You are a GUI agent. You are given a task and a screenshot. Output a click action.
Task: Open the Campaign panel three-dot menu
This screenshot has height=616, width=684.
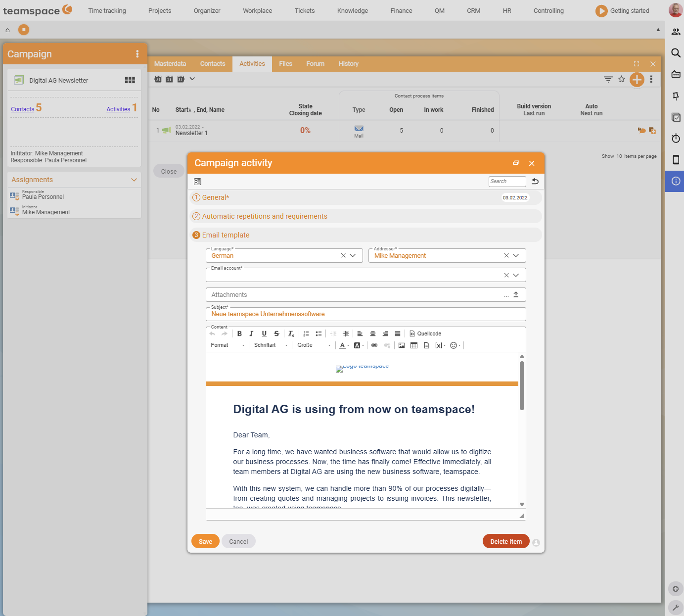pos(137,54)
